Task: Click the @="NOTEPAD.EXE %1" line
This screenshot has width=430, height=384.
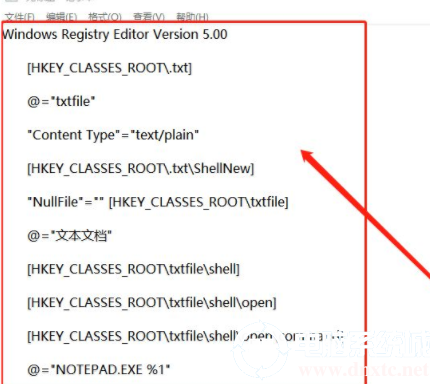Action: (99, 370)
